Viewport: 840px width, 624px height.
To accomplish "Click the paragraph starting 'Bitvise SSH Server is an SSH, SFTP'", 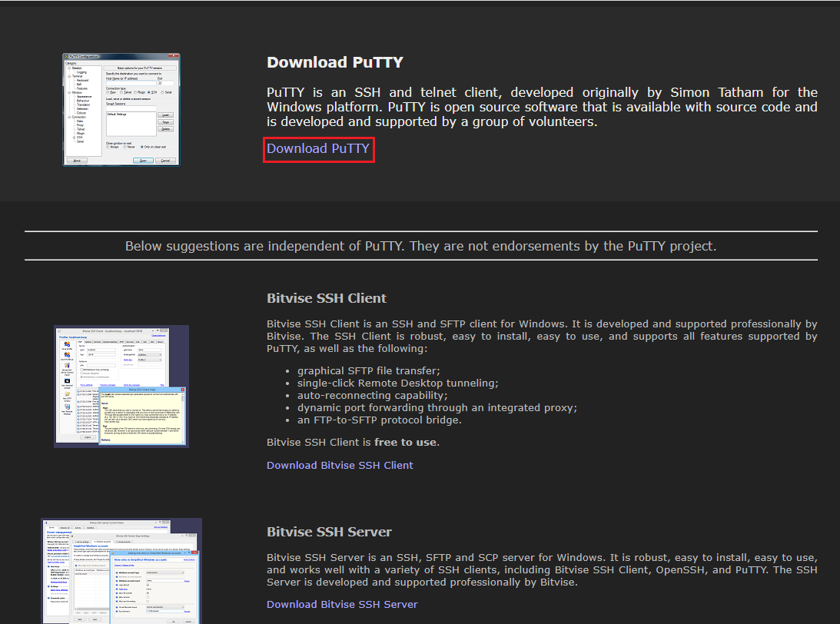I will click(x=542, y=570).
